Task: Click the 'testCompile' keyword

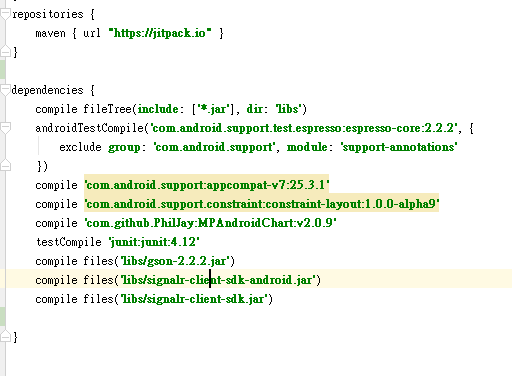Action: 69,242
